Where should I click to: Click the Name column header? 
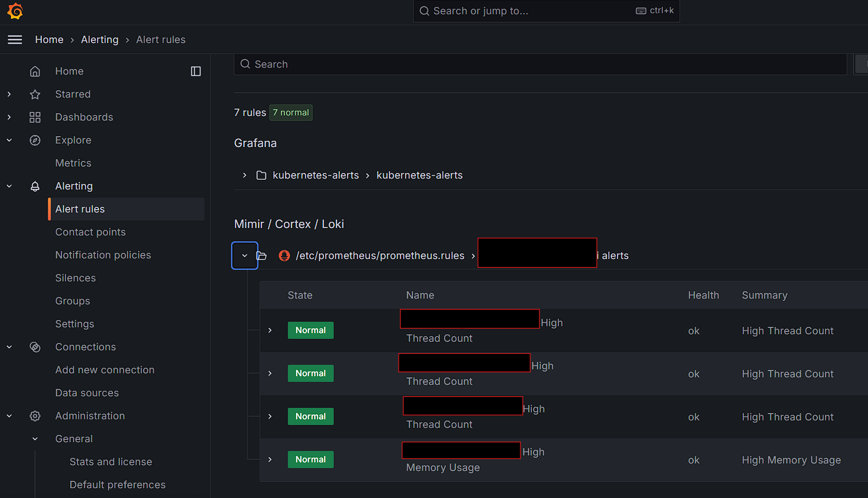(x=420, y=295)
